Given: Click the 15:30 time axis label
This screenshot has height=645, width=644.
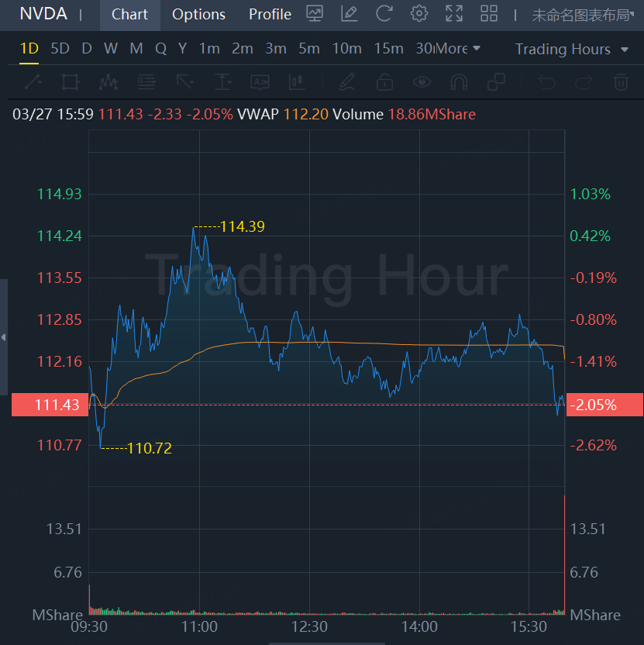Looking at the screenshot, I should [529, 627].
